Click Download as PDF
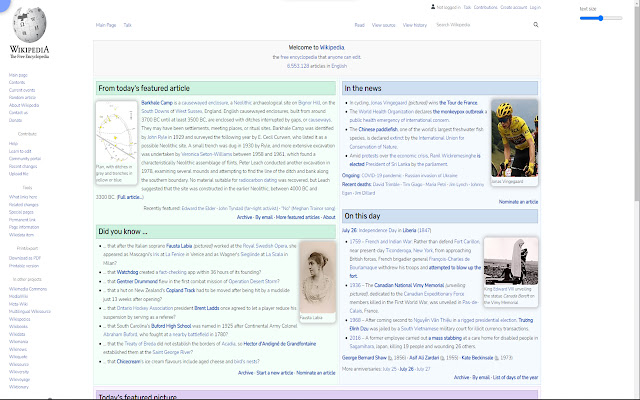The width and height of the screenshot is (640, 400). pyautogui.click(x=25, y=258)
